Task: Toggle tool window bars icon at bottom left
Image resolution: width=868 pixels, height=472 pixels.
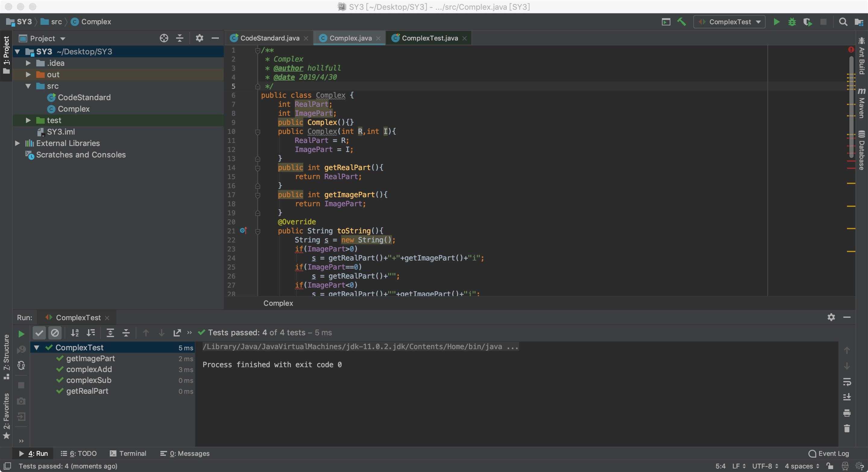Action: click(7, 466)
